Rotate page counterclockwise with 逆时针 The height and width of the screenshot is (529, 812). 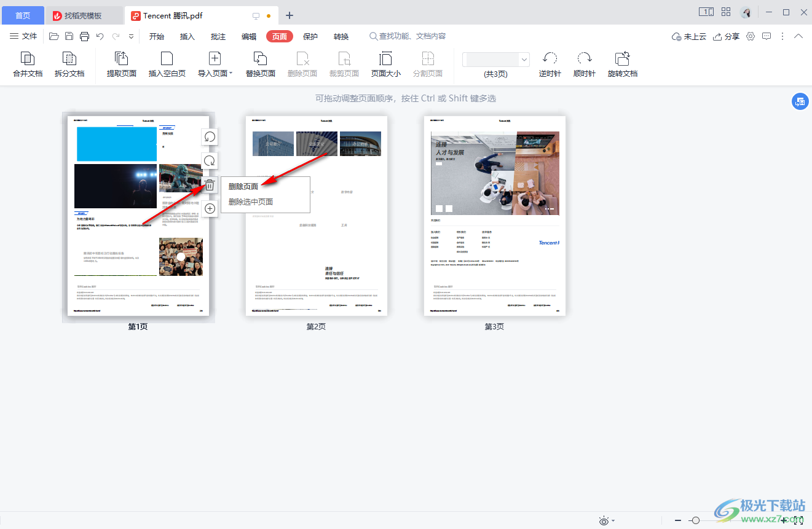point(550,65)
